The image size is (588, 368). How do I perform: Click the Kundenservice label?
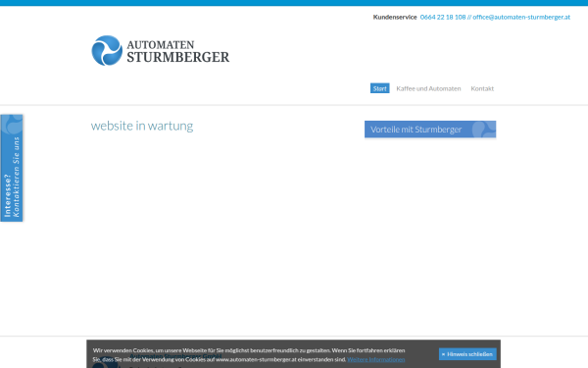click(395, 17)
